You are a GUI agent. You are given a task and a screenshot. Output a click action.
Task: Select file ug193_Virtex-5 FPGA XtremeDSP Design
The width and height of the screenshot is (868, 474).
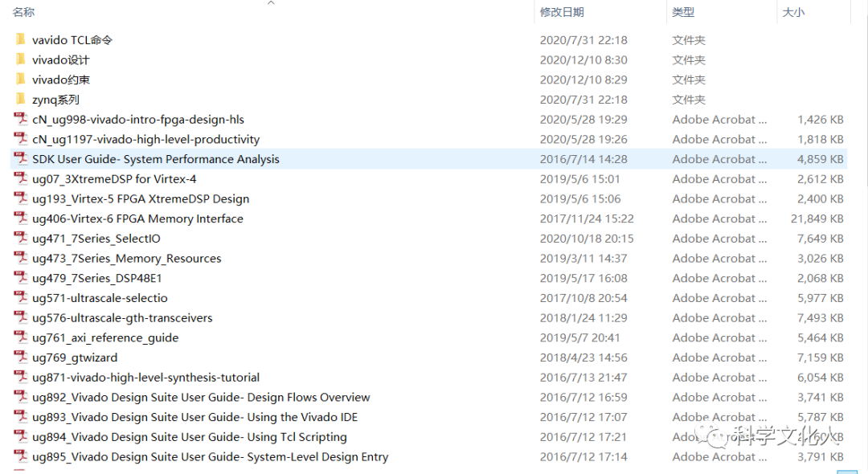pyautogui.click(x=141, y=198)
